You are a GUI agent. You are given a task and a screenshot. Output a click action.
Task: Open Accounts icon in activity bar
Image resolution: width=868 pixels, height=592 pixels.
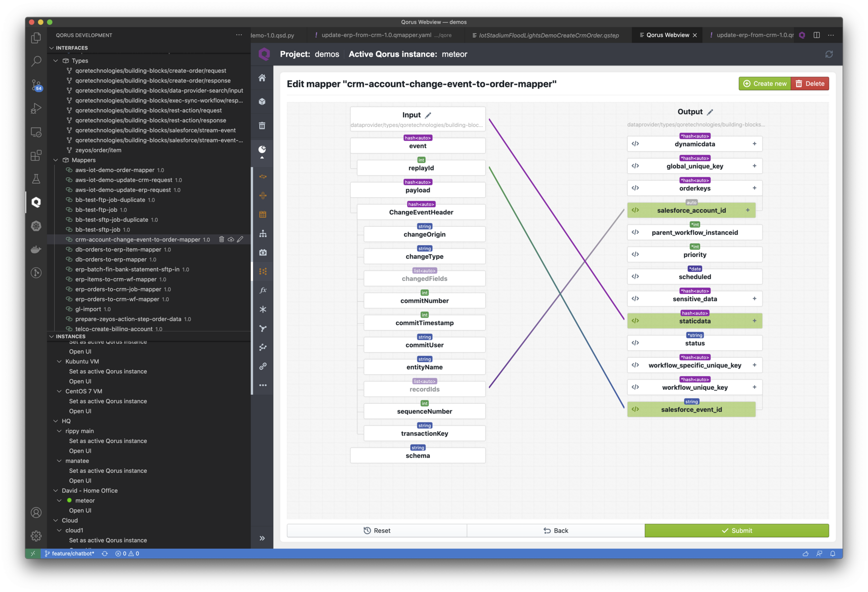pyautogui.click(x=36, y=513)
